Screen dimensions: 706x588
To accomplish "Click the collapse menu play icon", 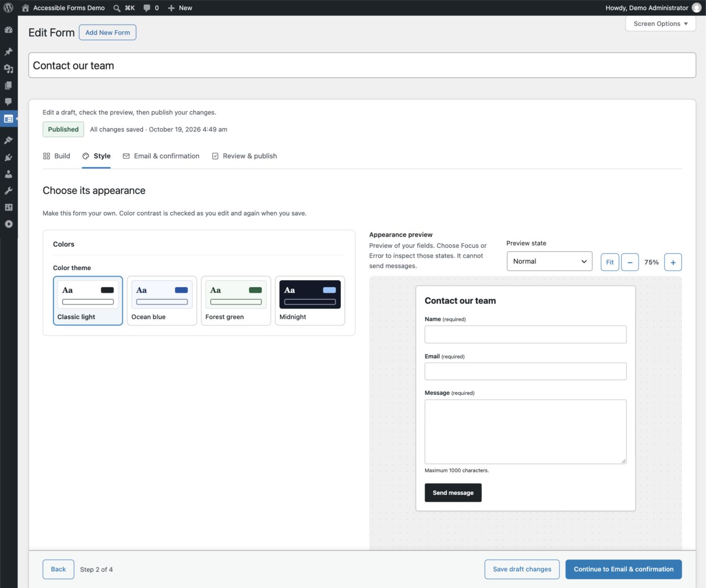I will (8, 224).
